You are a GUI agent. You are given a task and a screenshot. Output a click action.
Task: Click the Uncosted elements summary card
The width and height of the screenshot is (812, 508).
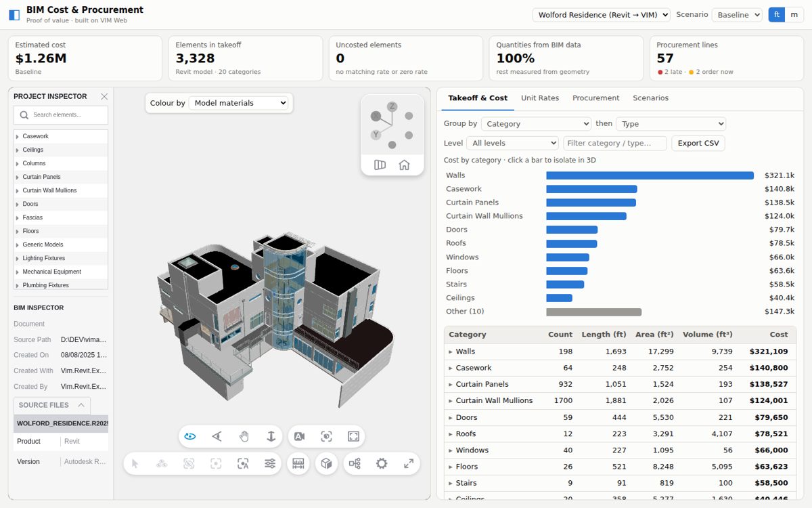pos(406,58)
